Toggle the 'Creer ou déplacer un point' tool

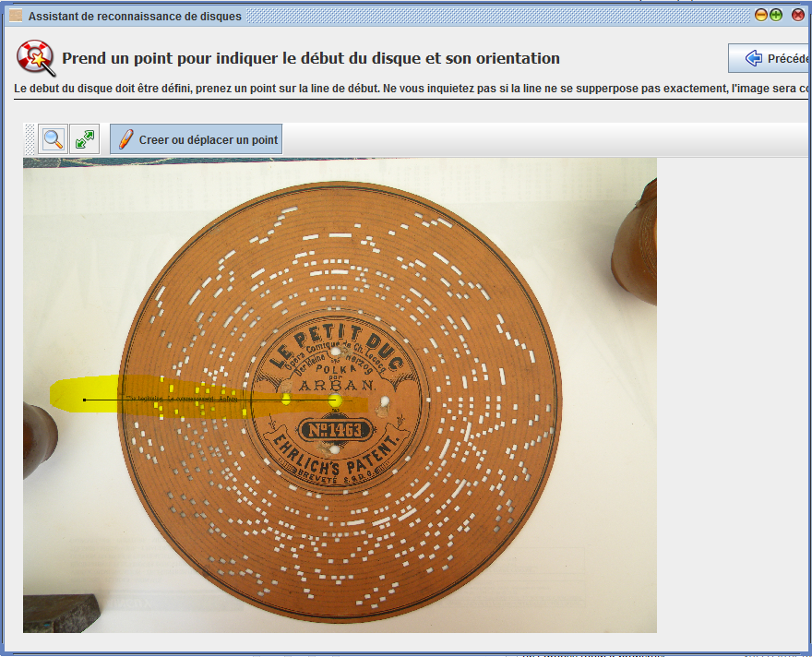coord(196,139)
